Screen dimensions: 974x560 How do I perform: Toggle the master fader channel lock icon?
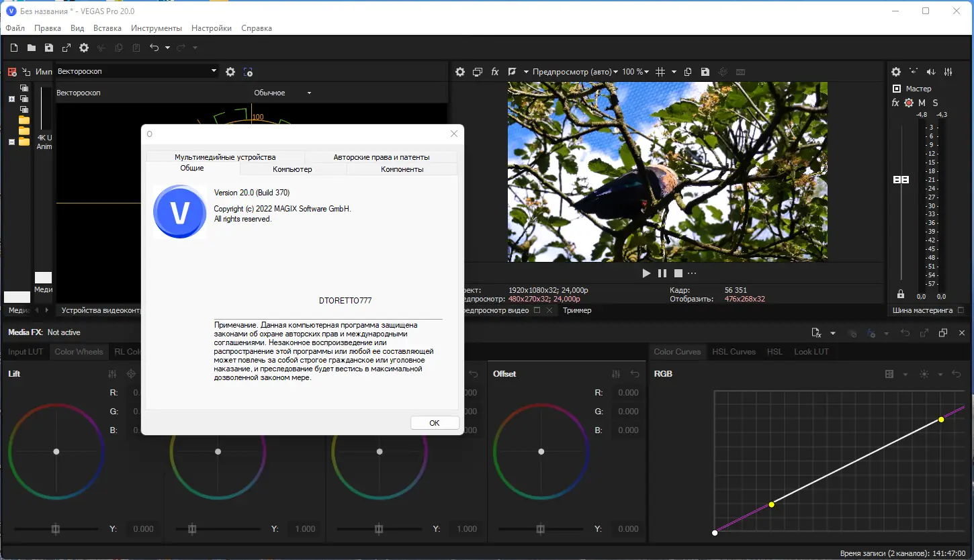901,294
